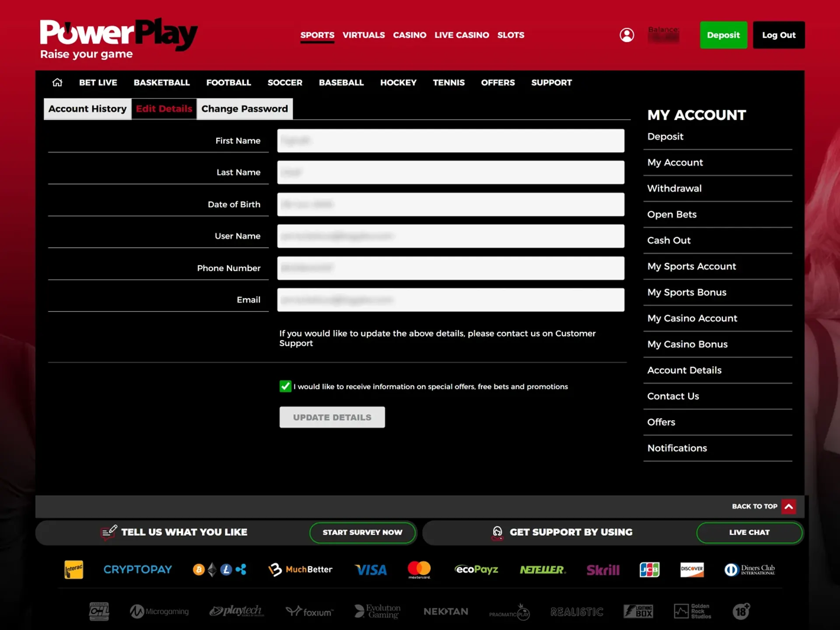Click the survey pencil icon
840x630 pixels.
pyautogui.click(x=108, y=532)
